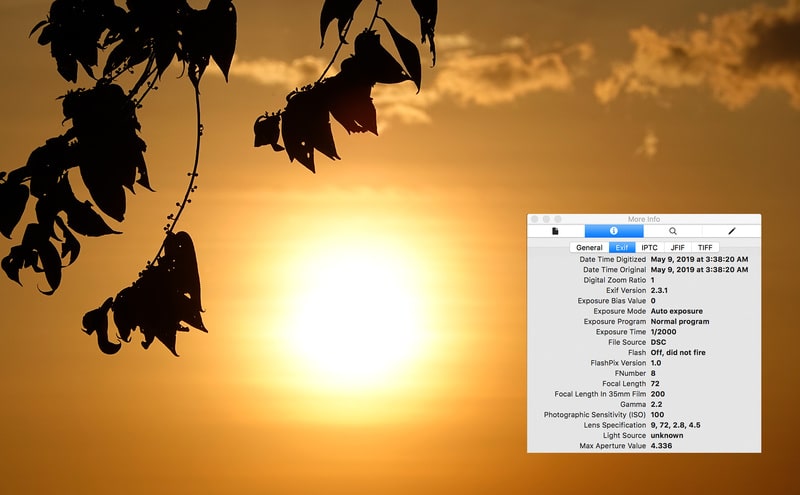Switch to the TIFF tab
The image size is (800, 495).
pyautogui.click(x=705, y=248)
